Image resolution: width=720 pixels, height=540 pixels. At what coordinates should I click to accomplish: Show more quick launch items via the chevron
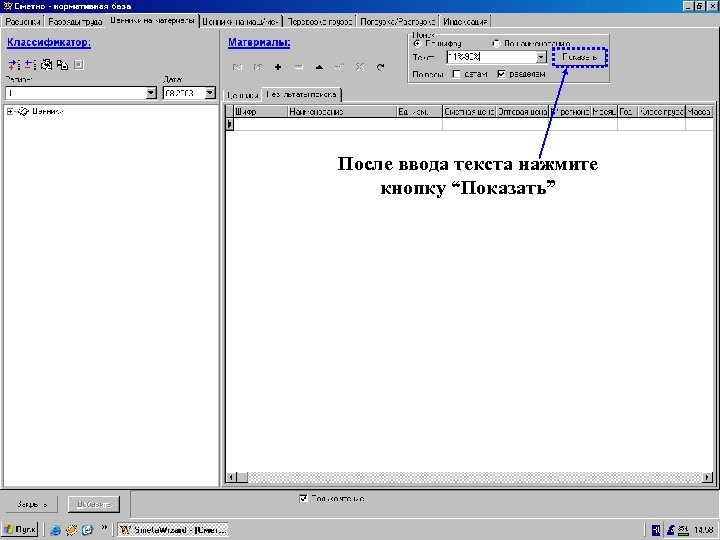point(104,527)
